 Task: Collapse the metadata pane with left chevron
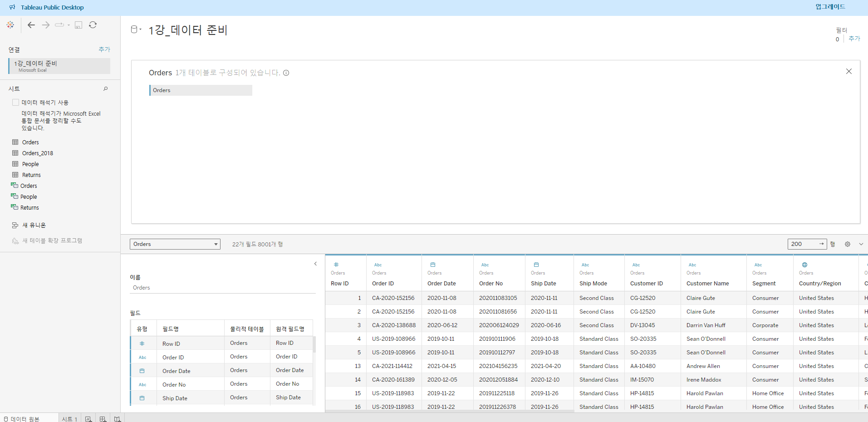[316, 264]
